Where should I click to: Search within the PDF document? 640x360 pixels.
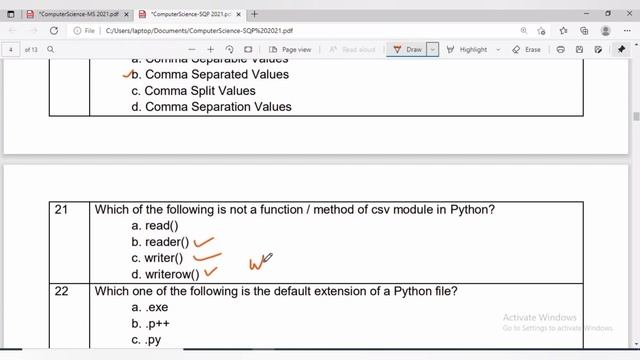(51, 49)
